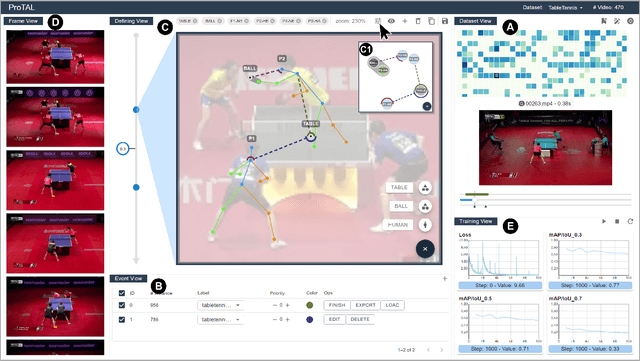Image resolution: width=640 pixels, height=361 pixels.
Task: Click the plus icon in Defining View toolbar
Action: tap(404, 21)
